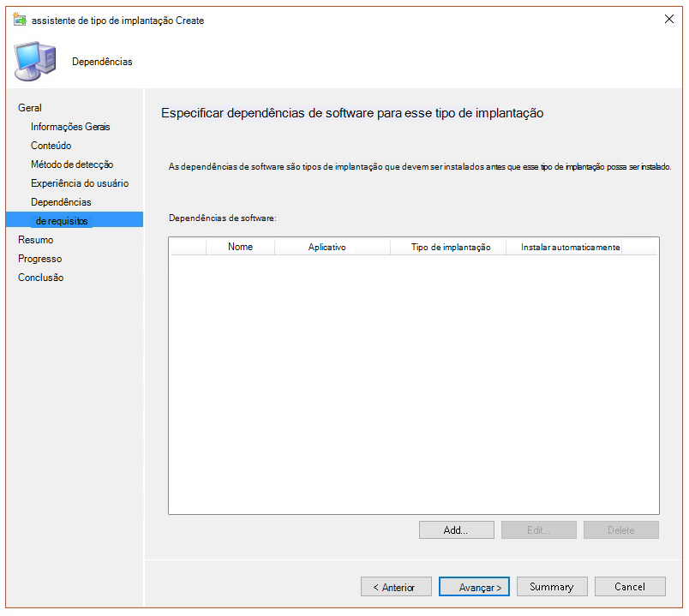Open the Conteúdo step
This screenshot has height=616, width=689.
click(x=51, y=146)
